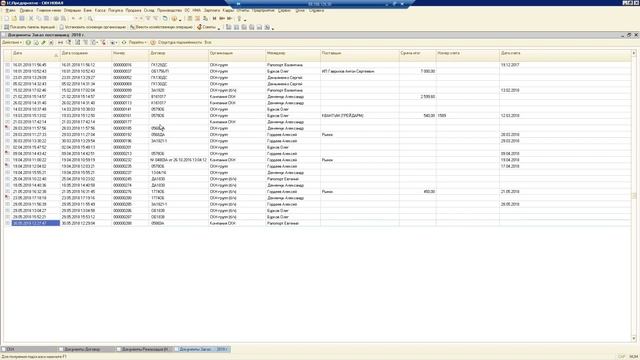Click the Paste clipboard icon
Viewport: 640px width, 360px height.
tap(47, 18)
